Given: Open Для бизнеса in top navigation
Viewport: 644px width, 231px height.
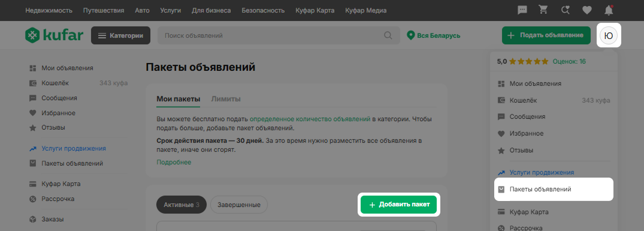Looking at the screenshot, I should [x=211, y=10].
